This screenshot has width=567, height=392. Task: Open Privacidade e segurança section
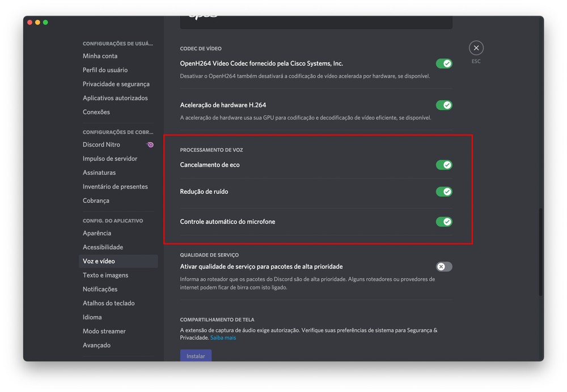116,84
